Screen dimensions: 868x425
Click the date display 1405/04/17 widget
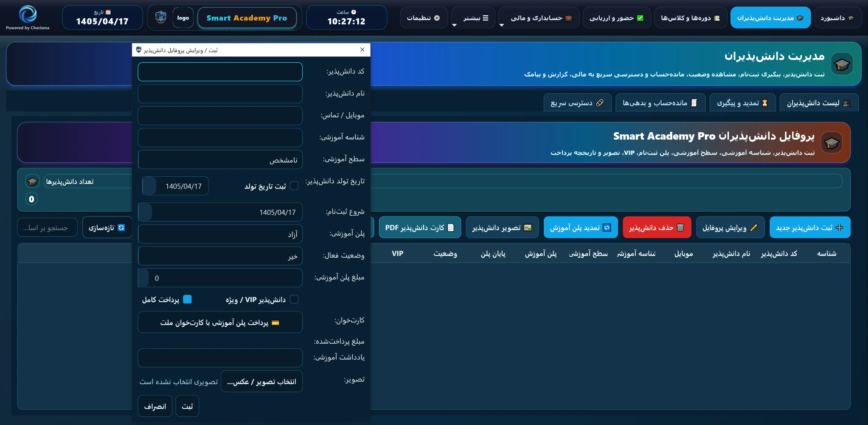click(x=102, y=18)
